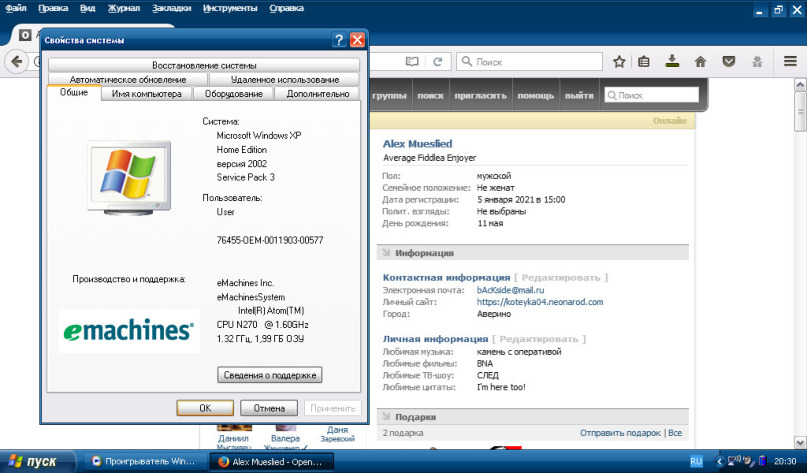Click Сведения о поддержке button
Viewport: 807px width, 473px height.
[x=270, y=375]
